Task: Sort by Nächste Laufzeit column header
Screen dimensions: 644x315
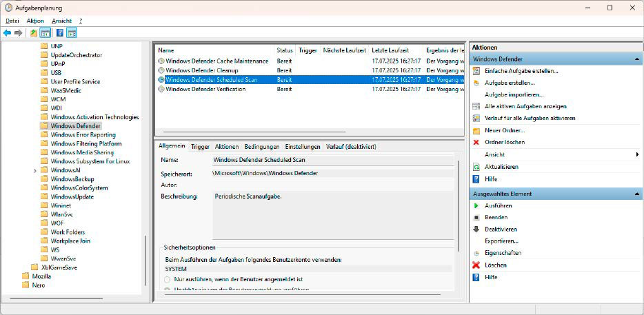Action: tap(344, 50)
